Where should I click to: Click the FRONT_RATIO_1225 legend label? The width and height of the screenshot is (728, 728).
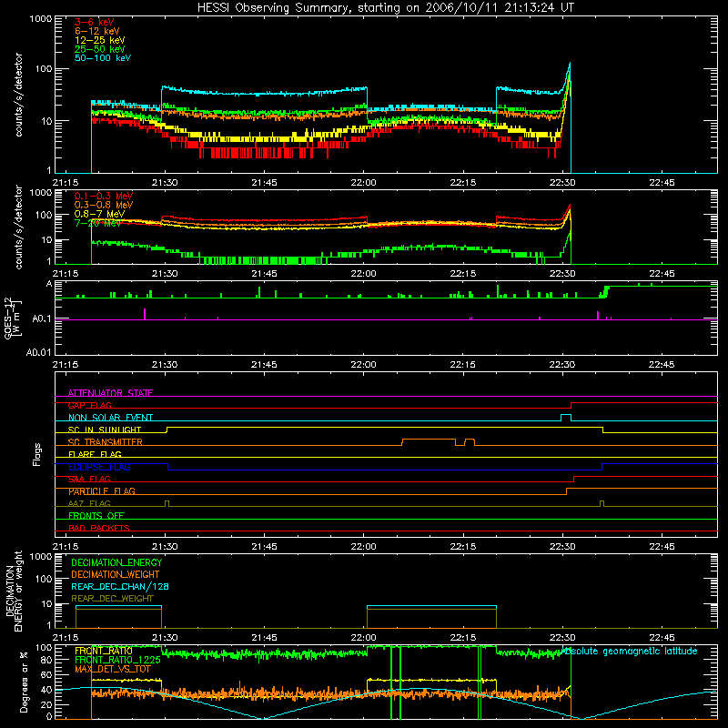[117, 660]
